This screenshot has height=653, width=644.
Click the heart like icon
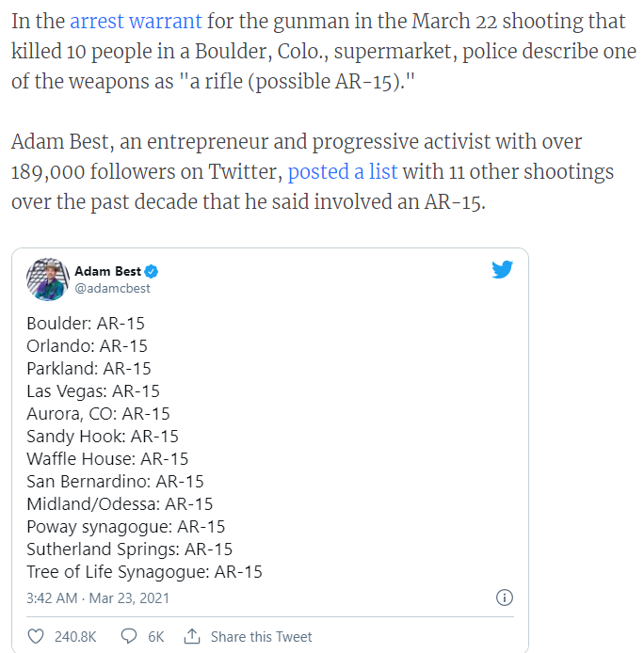click(36, 636)
